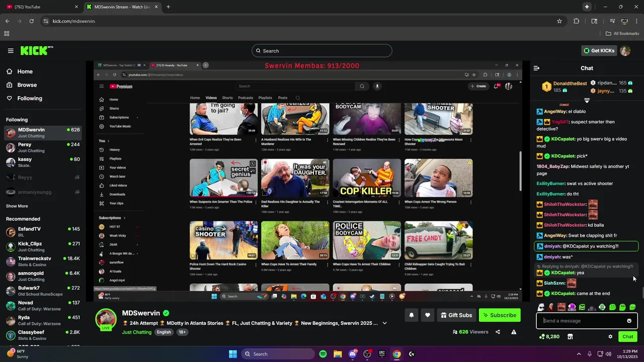Open Following in Kick sidebar
Image resolution: width=644 pixels, height=362 pixels.
tap(43, 98)
